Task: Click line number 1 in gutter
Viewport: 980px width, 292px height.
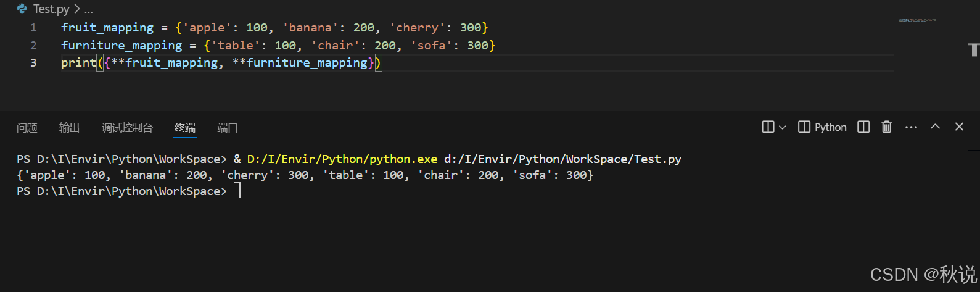Action: click(x=33, y=28)
